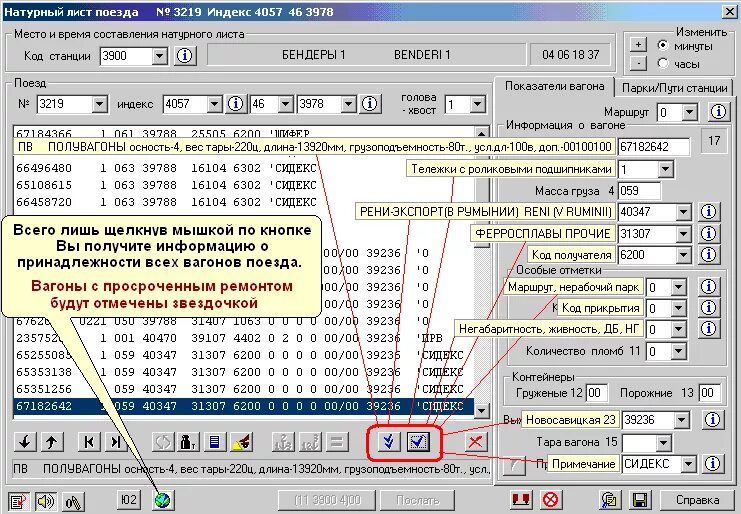Viewport: 741px width, 514px height.
Task: Click the weight icon with letter т
Action: [x=188, y=442]
